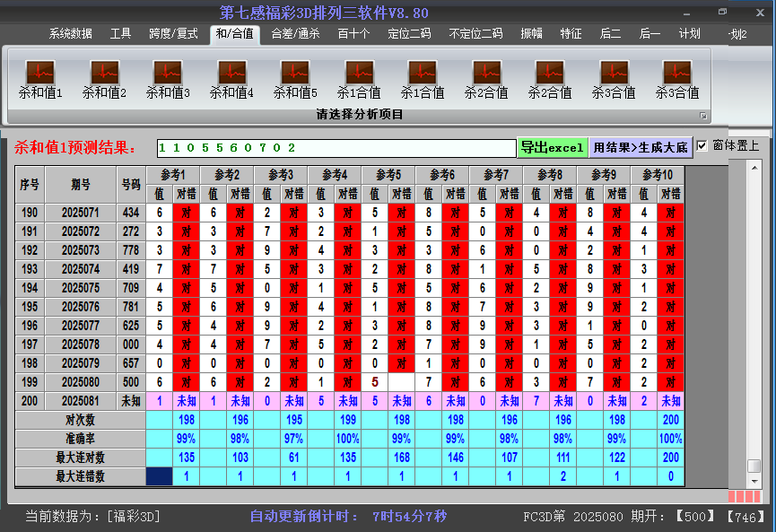The width and height of the screenshot is (776, 532).
Task: Click the 参考10 column header
Action: point(658,175)
